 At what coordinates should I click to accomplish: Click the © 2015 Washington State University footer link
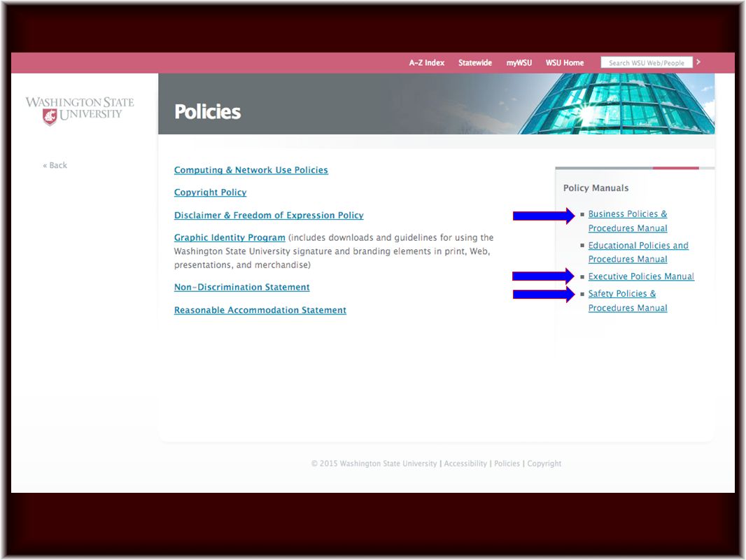374,463
